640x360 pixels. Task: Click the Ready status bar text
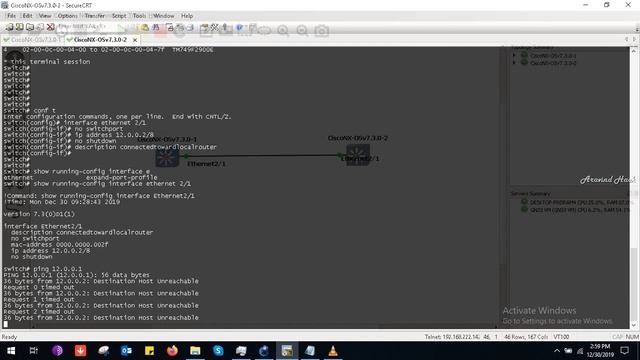click(x=9, y=337)
